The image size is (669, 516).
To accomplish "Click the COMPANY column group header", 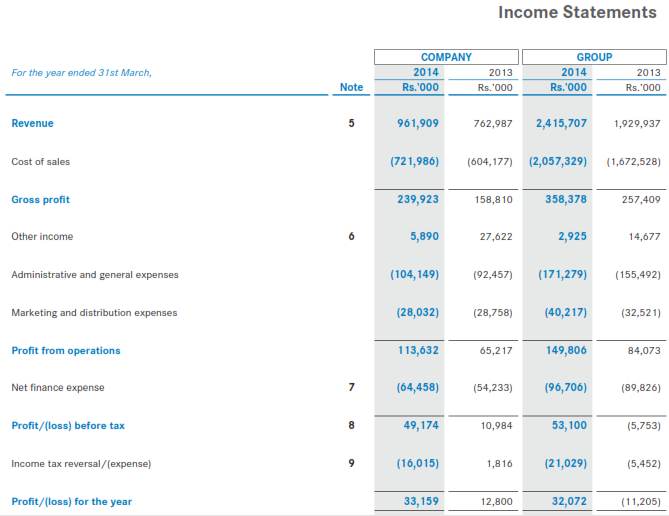I will coord(446,57).
